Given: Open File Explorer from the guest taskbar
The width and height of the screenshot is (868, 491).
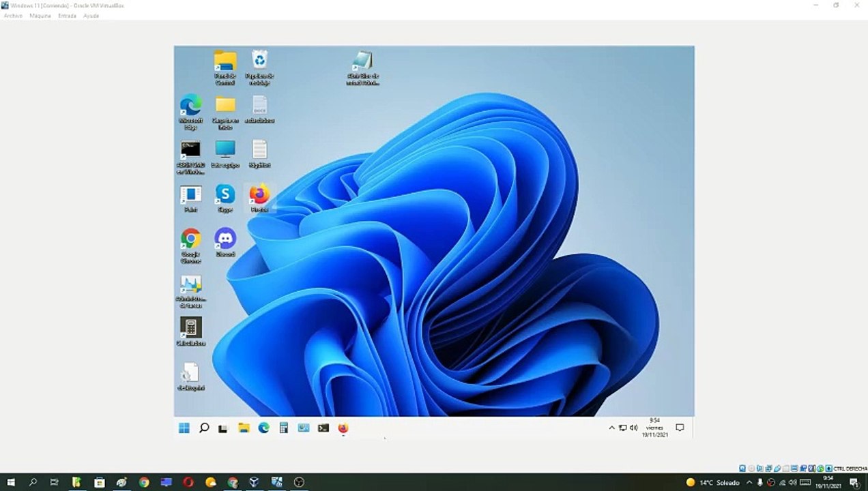Looking at the screenshot, I should (x=244, y=428).
